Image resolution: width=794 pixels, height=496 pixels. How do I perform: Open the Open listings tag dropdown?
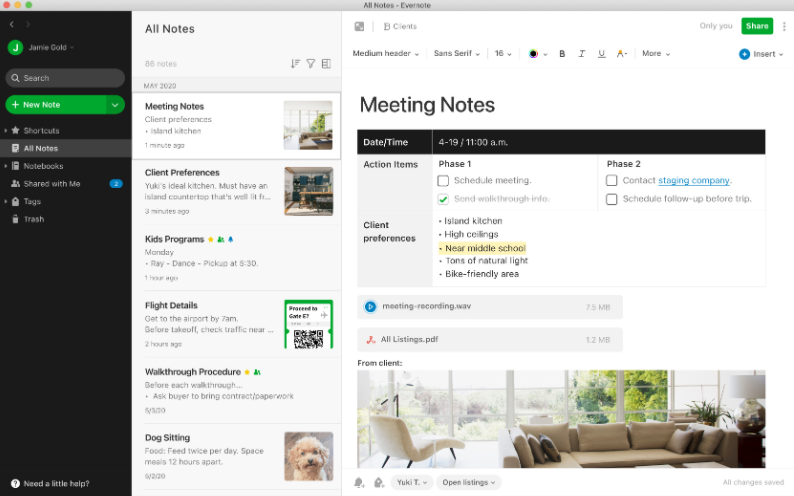(x=468, y=482)
